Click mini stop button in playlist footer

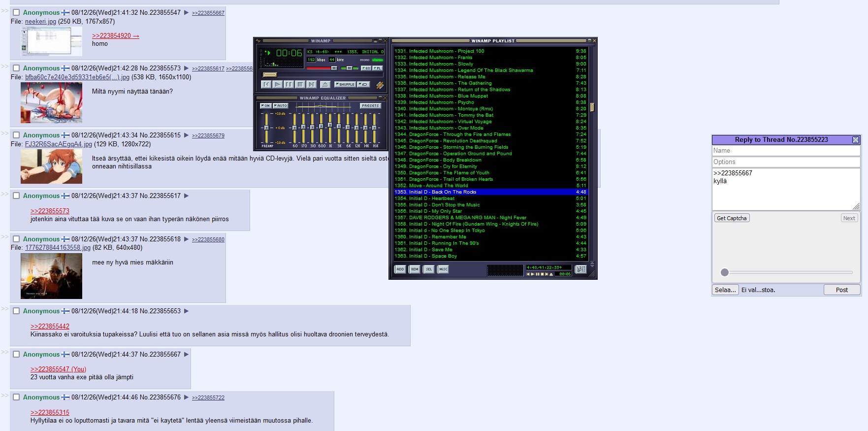point(542,274)
